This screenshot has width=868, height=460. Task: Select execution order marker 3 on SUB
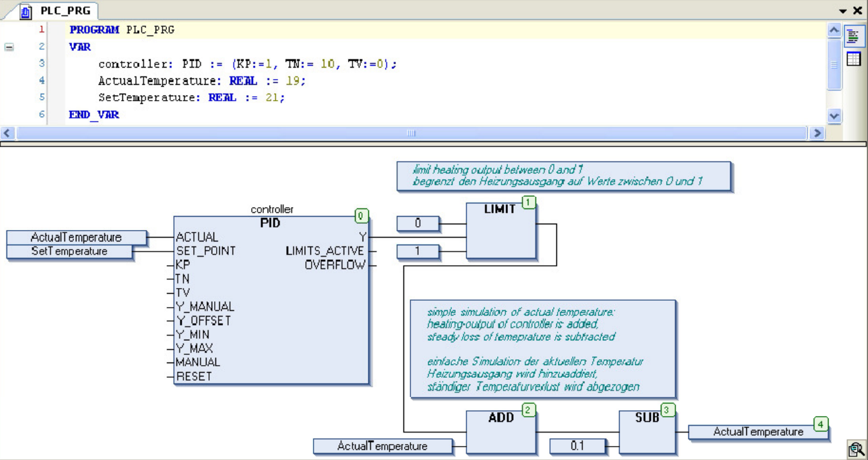pyautogui.click(x=667, y=410)
